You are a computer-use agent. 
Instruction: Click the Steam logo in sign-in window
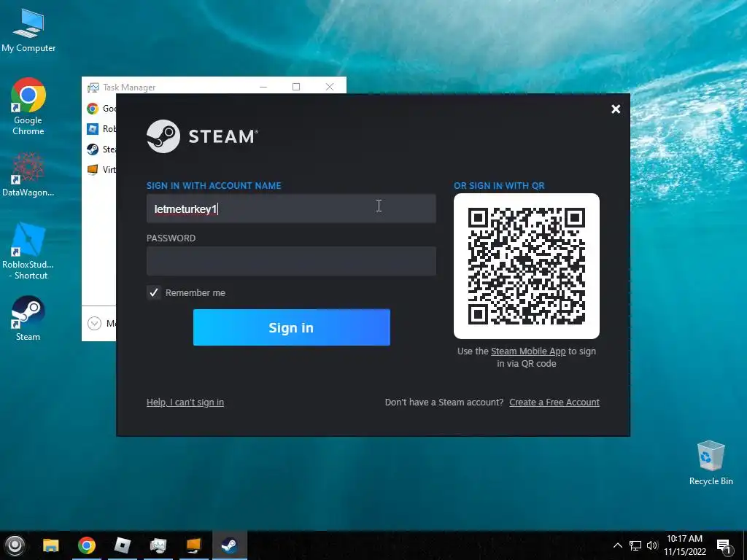click(x=203, y=136)
